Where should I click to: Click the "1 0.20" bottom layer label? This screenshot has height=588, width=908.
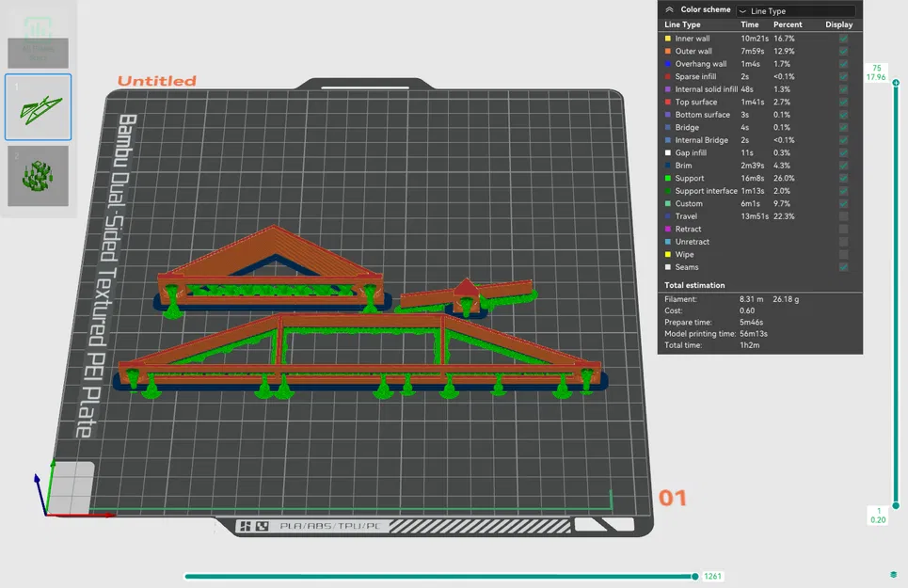[x=879, y=515]
